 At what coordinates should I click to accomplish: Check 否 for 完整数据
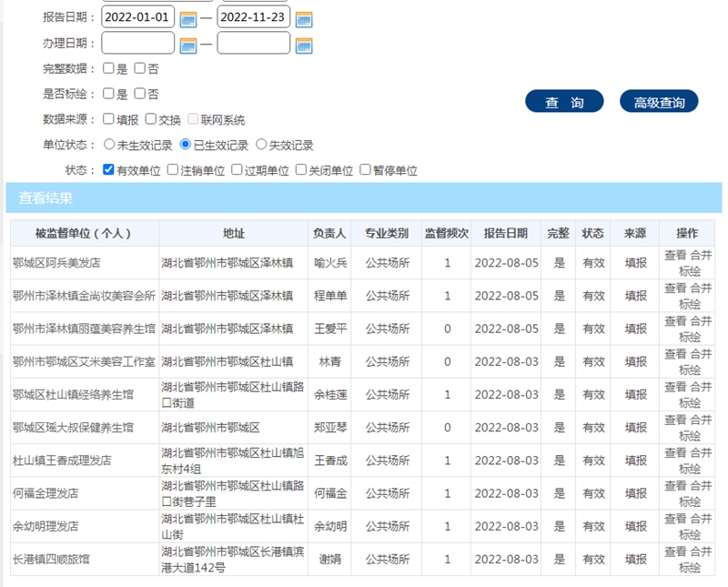pos(140,68)
